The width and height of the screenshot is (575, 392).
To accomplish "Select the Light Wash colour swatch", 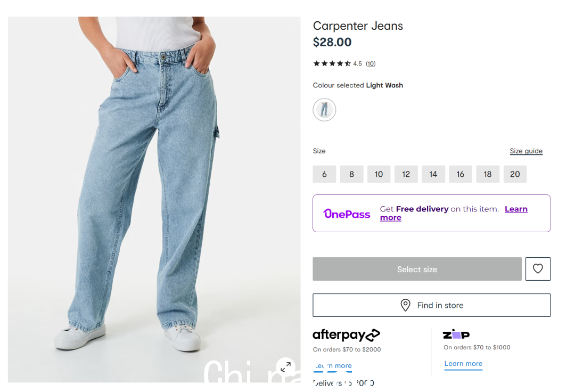I will click(324, 110).
